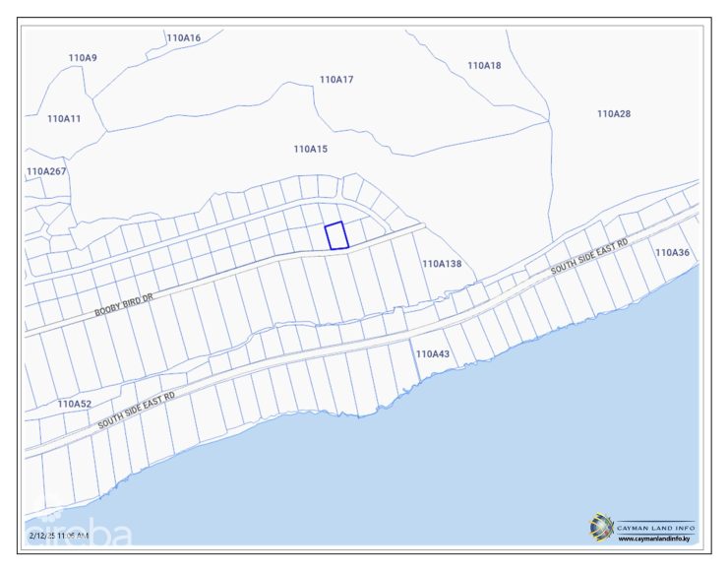Click the 2/12/25 timestamp text
The image size is (728, 571).
[x=58, y=536]
